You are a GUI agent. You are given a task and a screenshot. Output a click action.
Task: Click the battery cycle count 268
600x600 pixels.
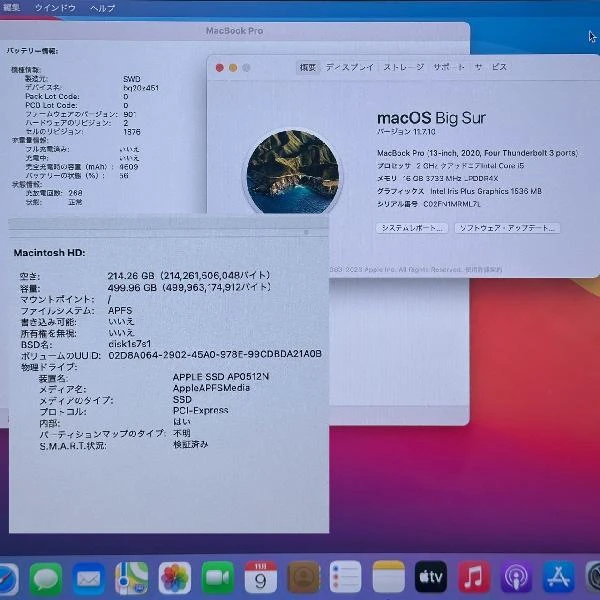point(75,193)
